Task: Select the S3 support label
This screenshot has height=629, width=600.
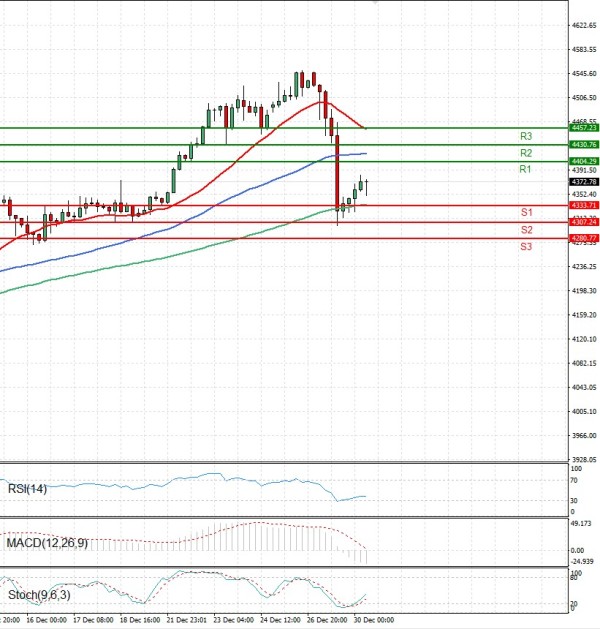Action: pos(525,246)
